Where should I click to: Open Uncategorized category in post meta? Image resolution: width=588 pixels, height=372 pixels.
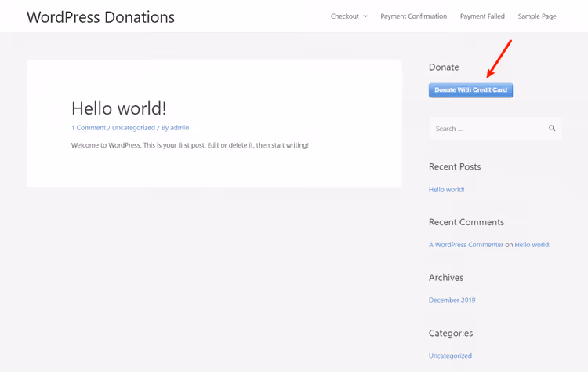133,128
